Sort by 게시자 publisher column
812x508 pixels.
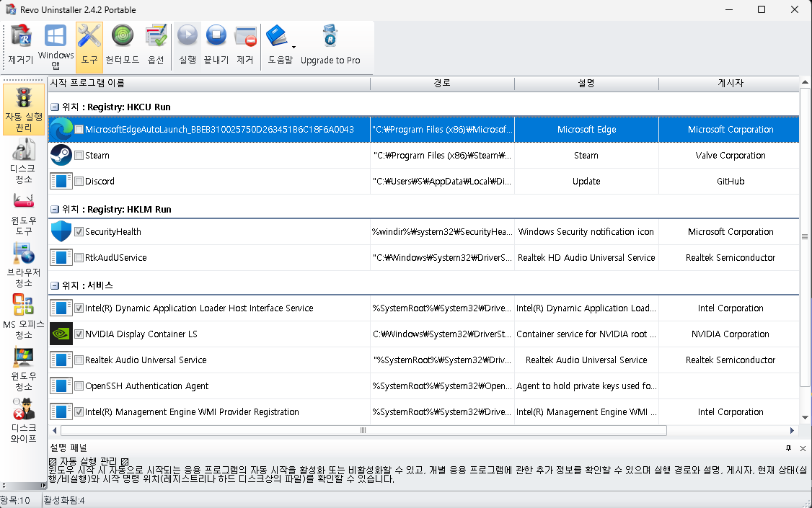point(729,84)
